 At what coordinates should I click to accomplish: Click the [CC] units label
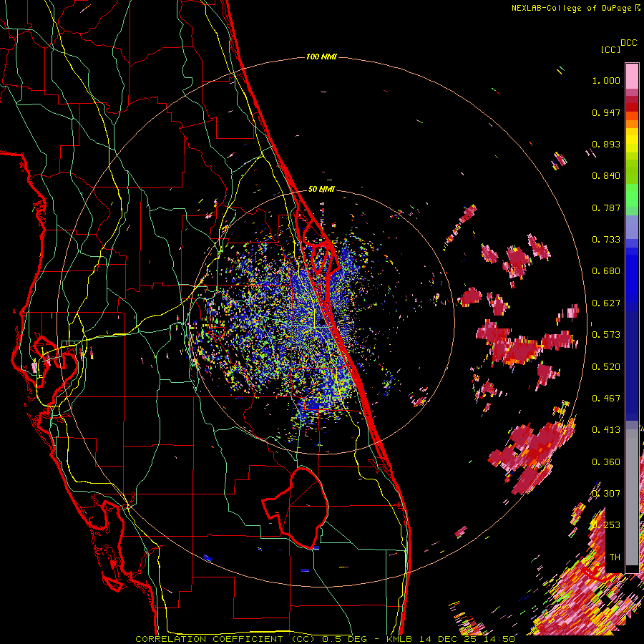tap(610, 49)
